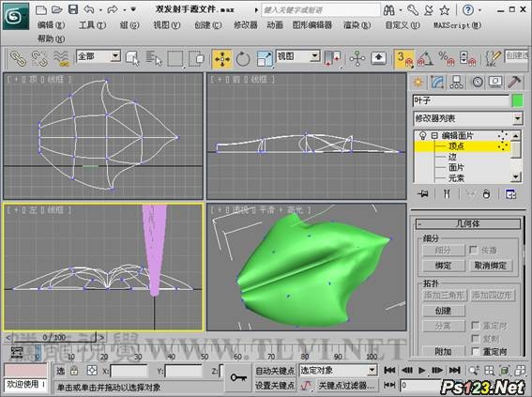Toggle Angle Snap
This screenshot has height=397, width=532.
click(425, 59)
